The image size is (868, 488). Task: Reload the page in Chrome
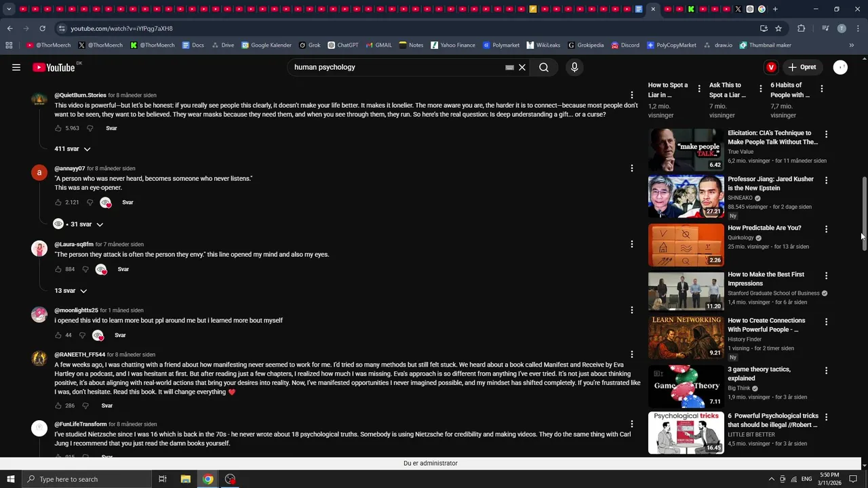point(42,28)
